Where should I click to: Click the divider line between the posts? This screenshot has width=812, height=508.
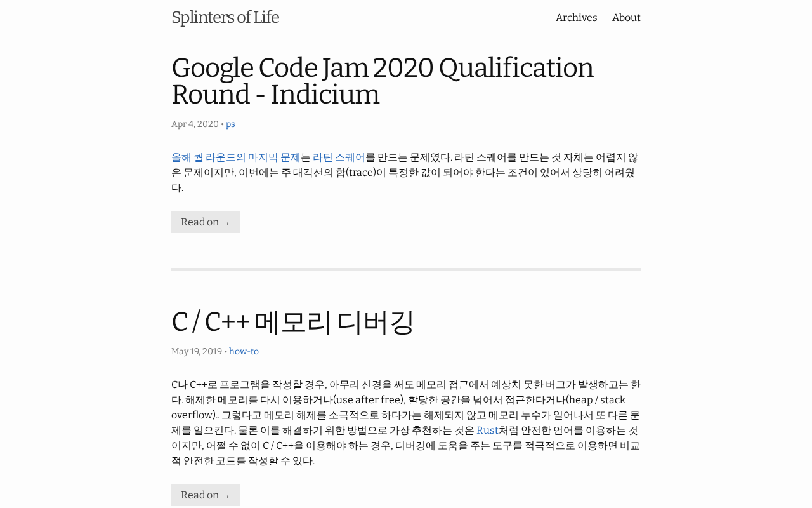tap(406, 269)
